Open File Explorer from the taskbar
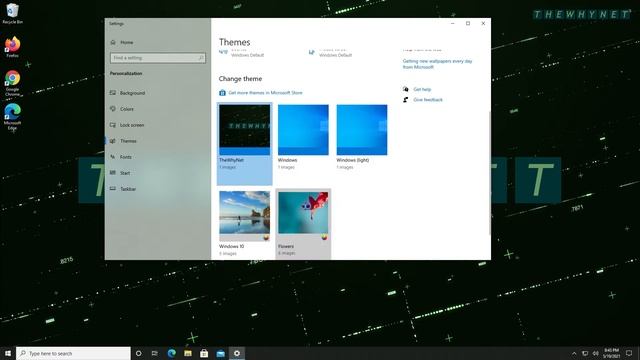The width and height of the screenshot is (640, 360). 188,353
